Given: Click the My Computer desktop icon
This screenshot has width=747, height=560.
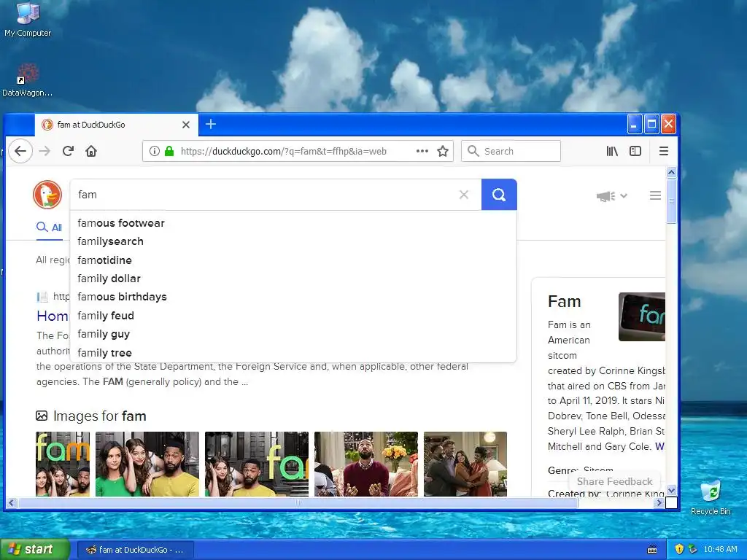Looking at the screenshot, I should point(28,20).
